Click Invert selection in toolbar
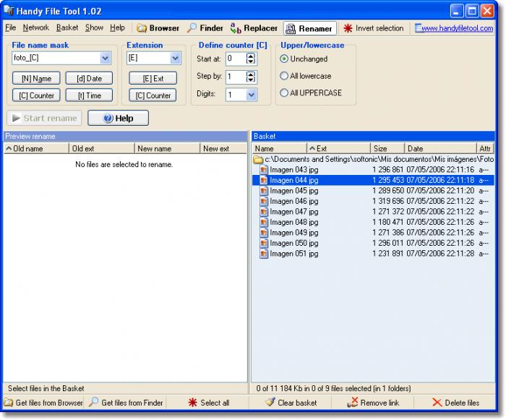Image resolution: width=506 pixels, height=420 pixels. (x=373, y=28)
